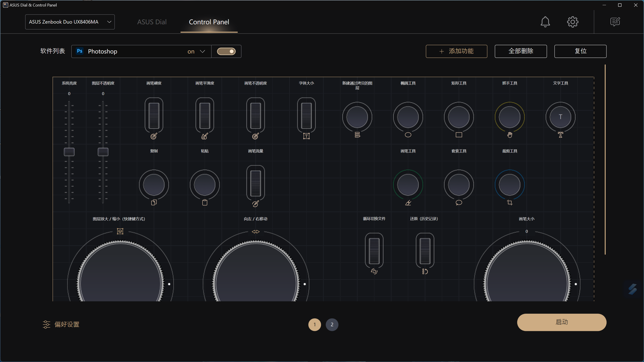Image resolution: width=644 pixels, height=362 pixels.
Task: Open settings via the gear icon
Action: 572,22
